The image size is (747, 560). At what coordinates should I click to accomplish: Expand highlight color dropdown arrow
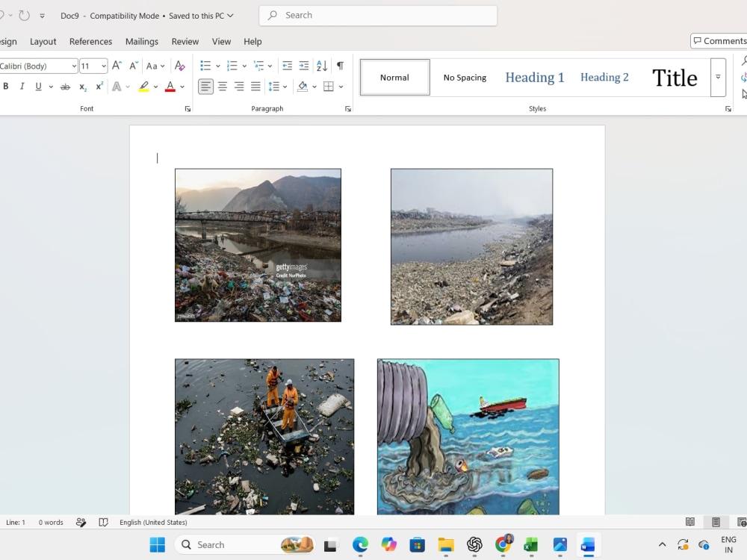156,87
